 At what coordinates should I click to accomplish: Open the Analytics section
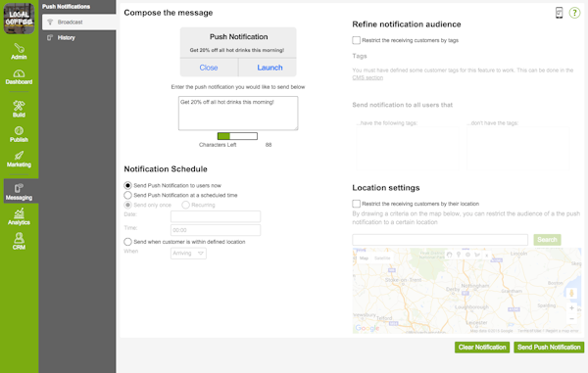click(x=19, y=216)
